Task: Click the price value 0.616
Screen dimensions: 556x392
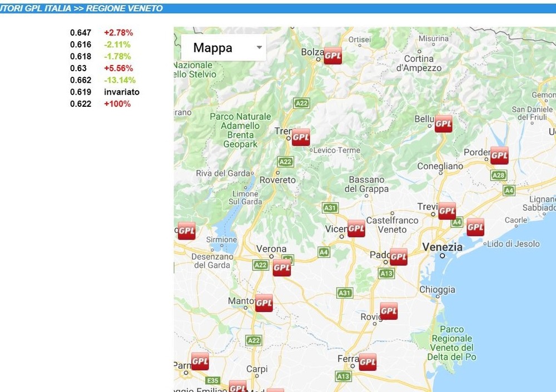Action: click(81, 44)
